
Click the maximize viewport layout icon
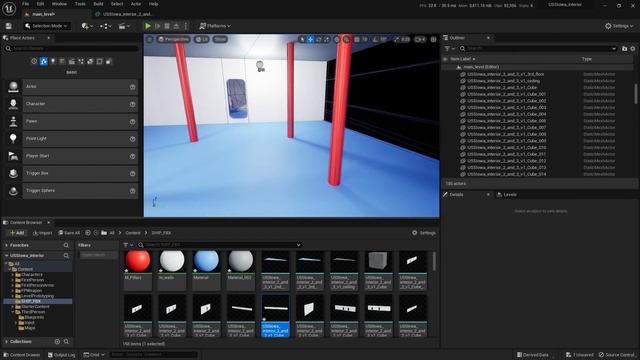pyautogui.click(x=433, y=40)
